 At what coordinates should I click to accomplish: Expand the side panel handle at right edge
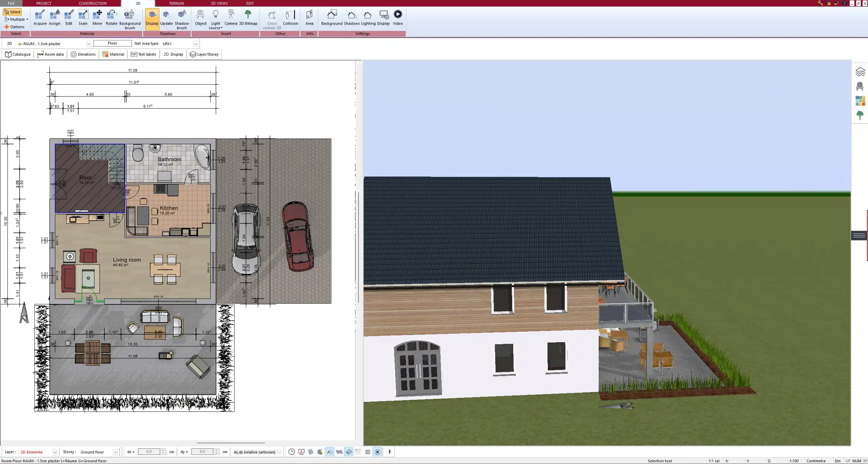click(859, 235)
